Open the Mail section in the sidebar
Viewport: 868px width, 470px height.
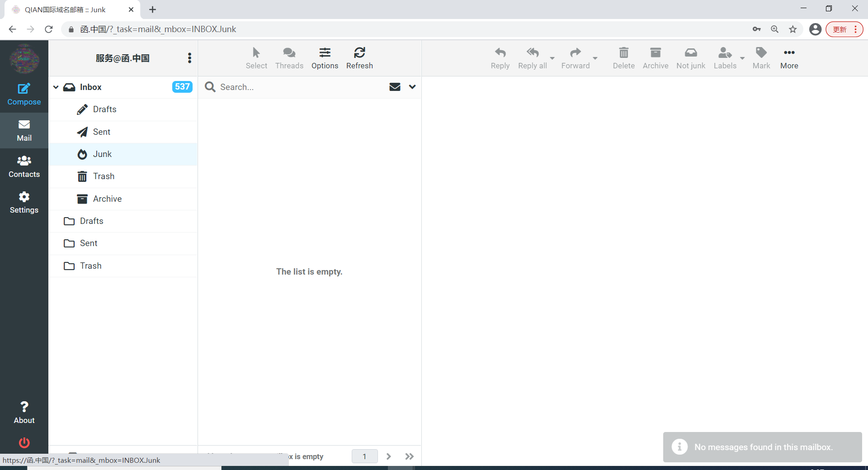(x=24, y=130)
